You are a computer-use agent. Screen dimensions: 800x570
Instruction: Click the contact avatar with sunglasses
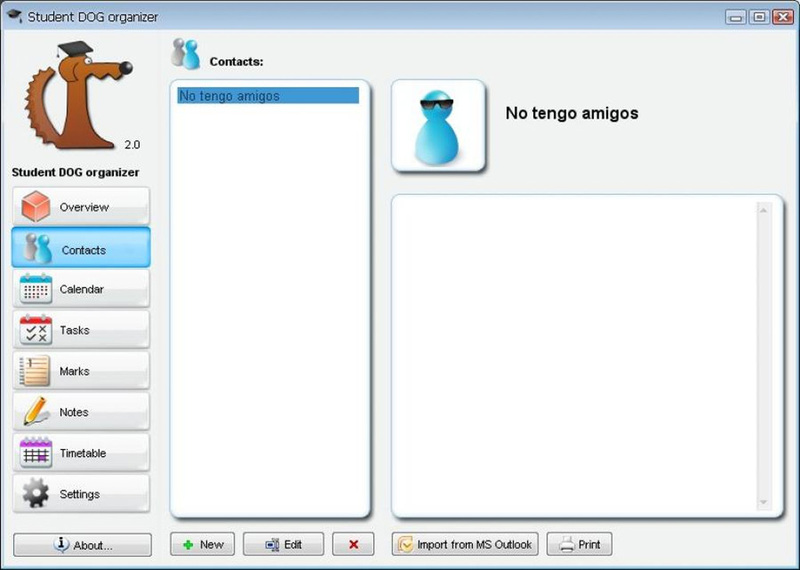click(x=438, y=126)
